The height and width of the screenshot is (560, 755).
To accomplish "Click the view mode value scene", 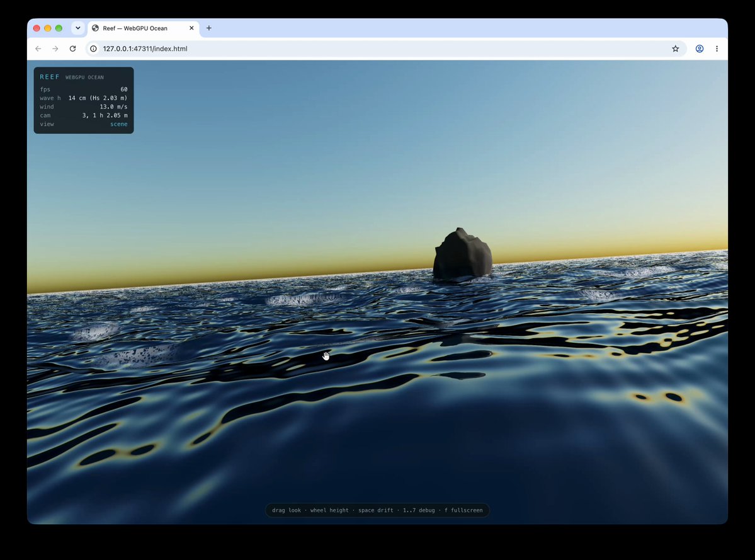I will [x=119, y=124].
